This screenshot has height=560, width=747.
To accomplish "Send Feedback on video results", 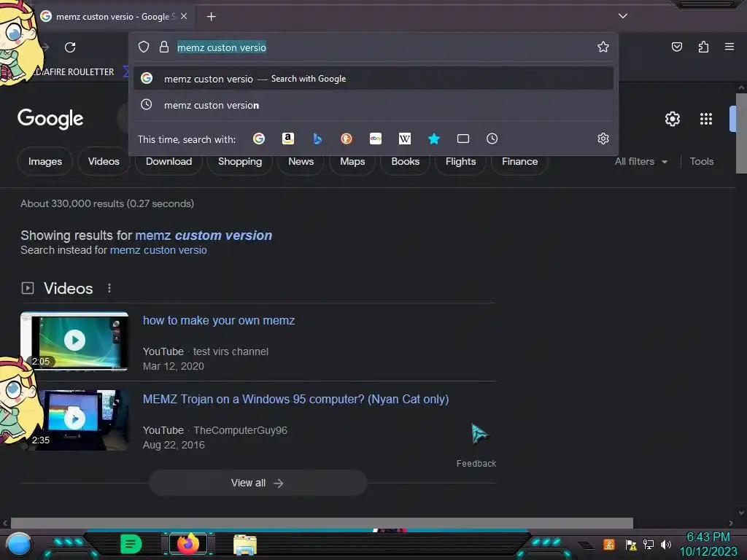I will point(476,463).
